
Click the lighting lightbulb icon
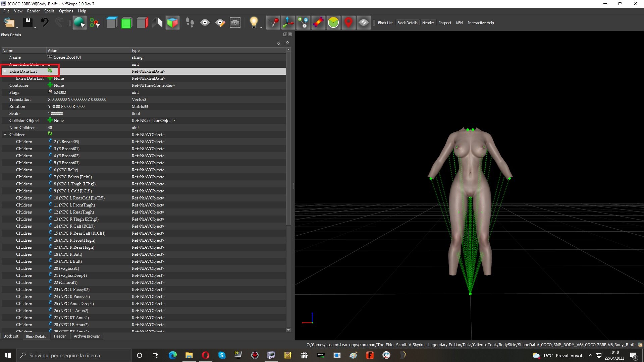254,23
